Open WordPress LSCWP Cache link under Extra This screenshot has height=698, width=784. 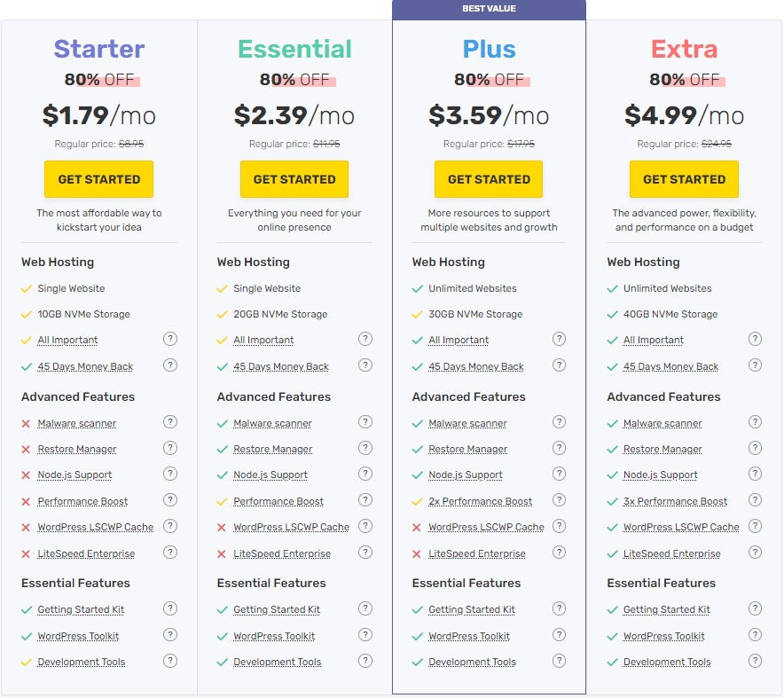pos(680,527)
